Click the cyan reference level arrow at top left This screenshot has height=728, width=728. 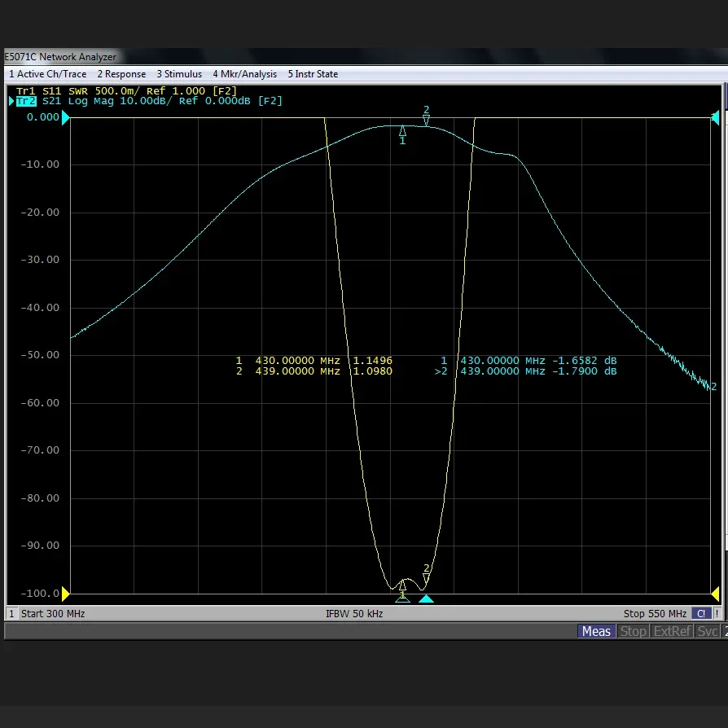(x=66, y=118)
